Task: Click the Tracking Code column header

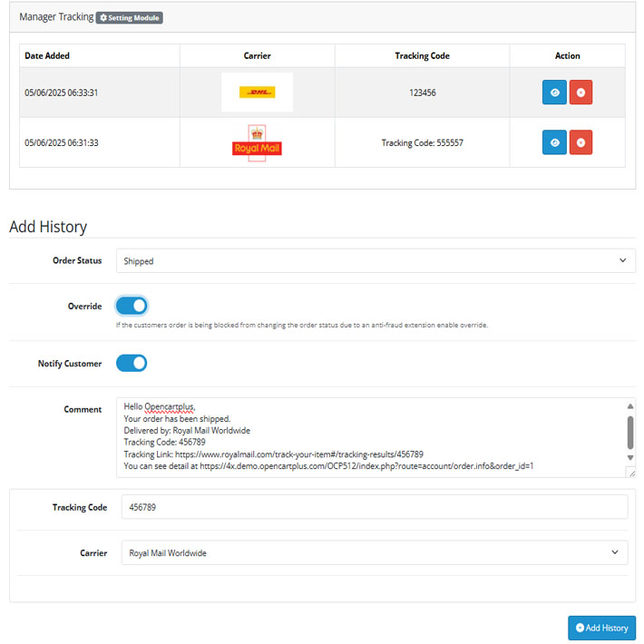Action: 422,56
